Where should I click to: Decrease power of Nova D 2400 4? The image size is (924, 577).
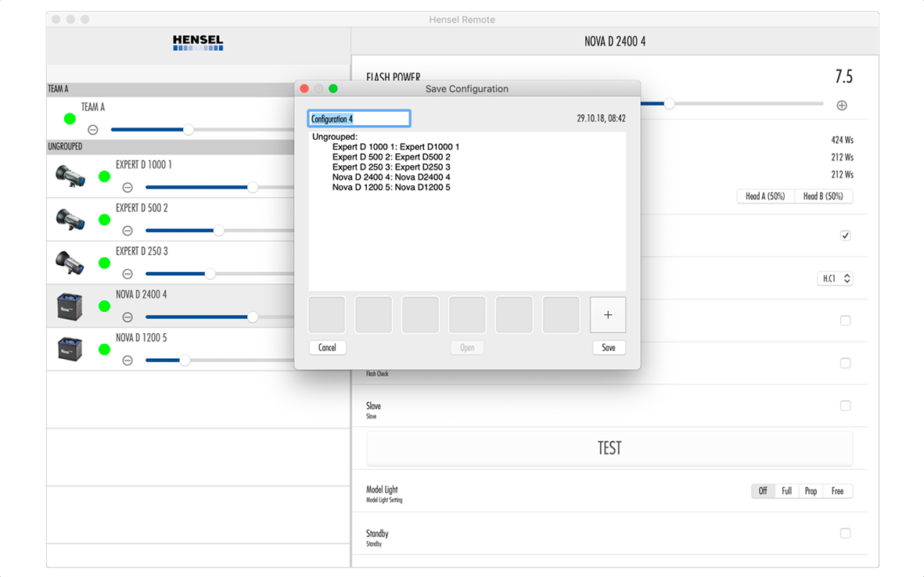128,317
